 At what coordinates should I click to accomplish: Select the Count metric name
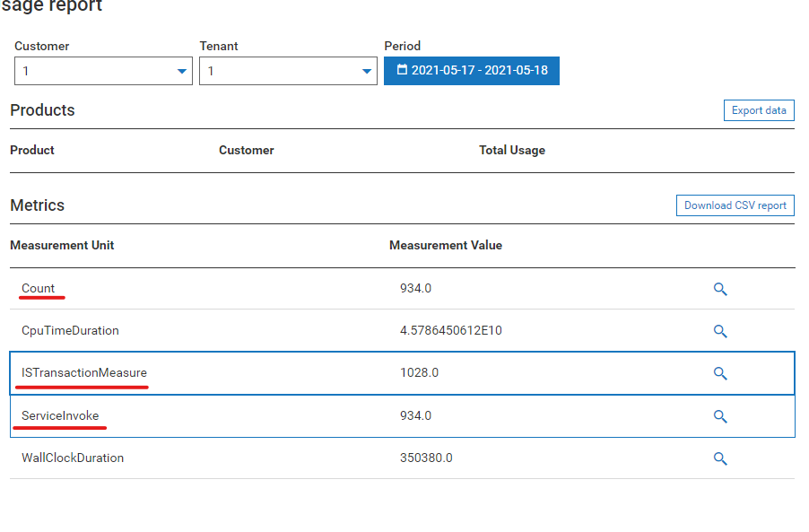(x=39, y=288)
